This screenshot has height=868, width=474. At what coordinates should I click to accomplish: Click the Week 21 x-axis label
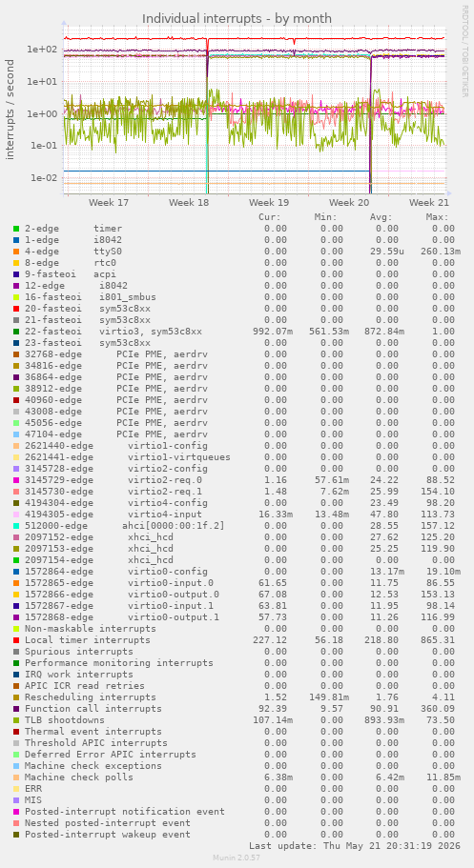click(429, 203)
